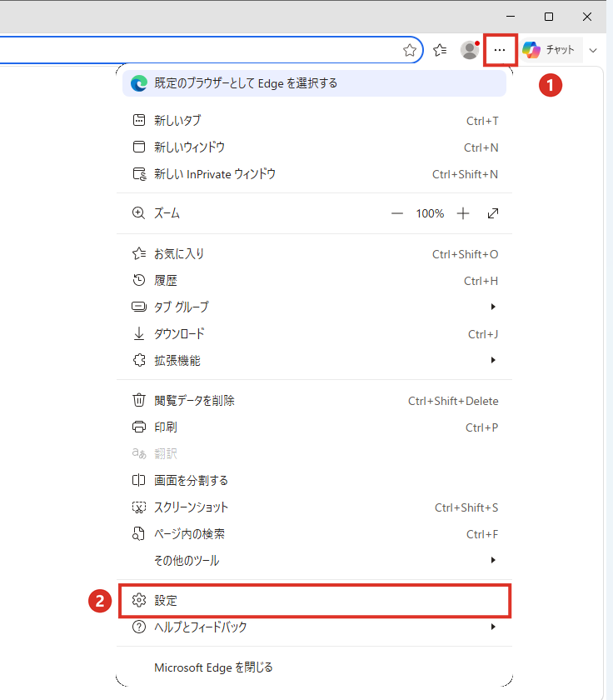Expand ヘルプとフィードバック submenu arrow
Screen dimensions: 613x700
493,627
